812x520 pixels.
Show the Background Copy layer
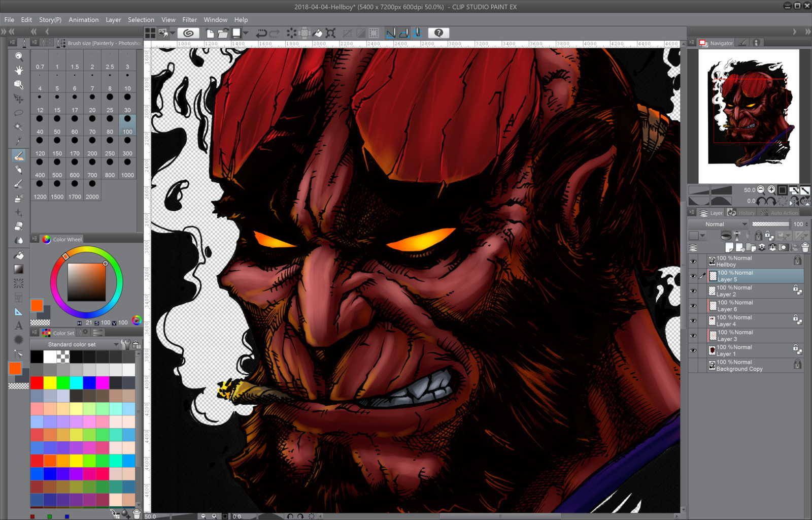coord(693,366)
